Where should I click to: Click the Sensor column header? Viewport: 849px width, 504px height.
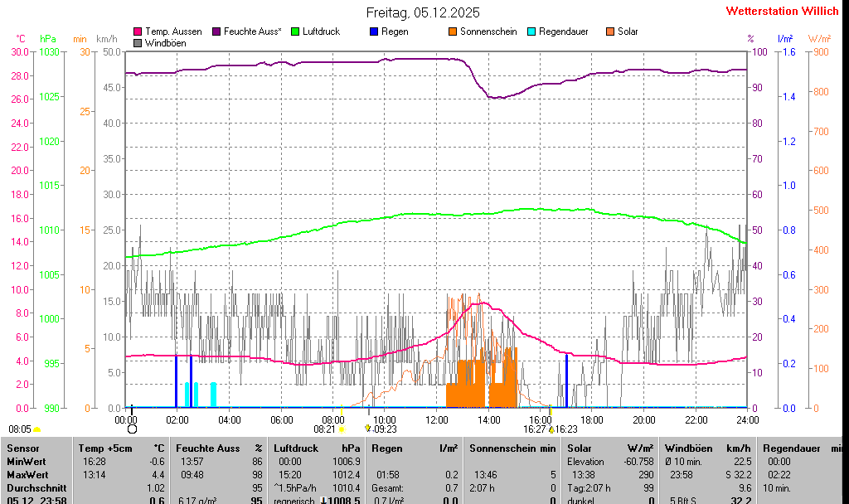point(22,448)
